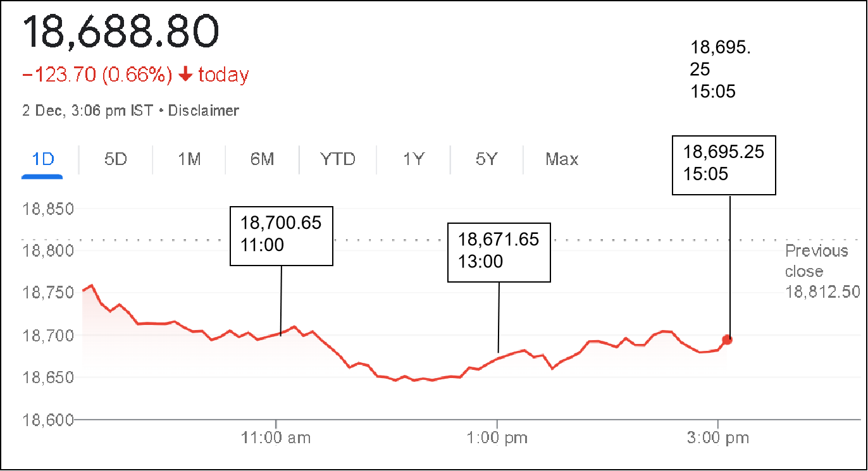This screenshot has height=471, width=868.
Task: Choose the Max range tab
Action: [562, 159]
